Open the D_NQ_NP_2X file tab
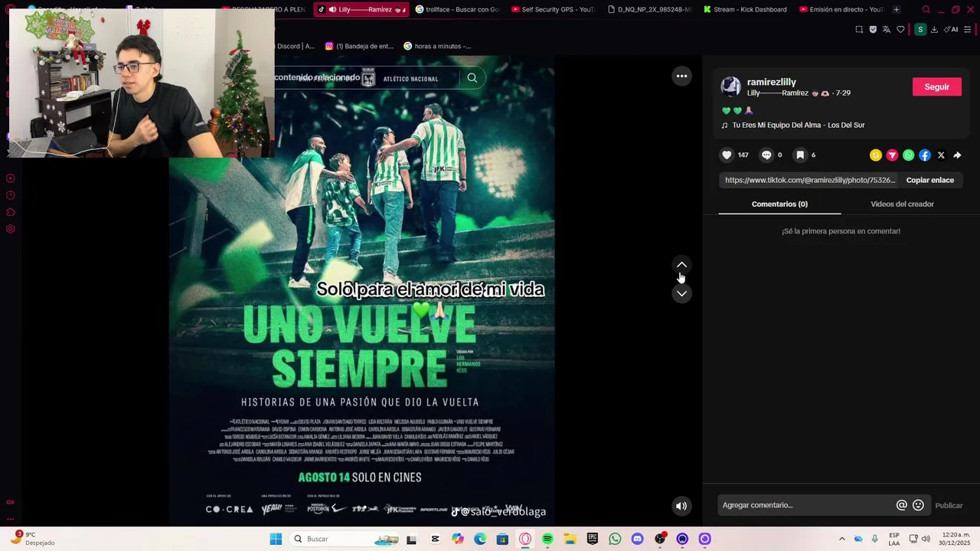This screenshot has height=551, width=980. point(649,9)
